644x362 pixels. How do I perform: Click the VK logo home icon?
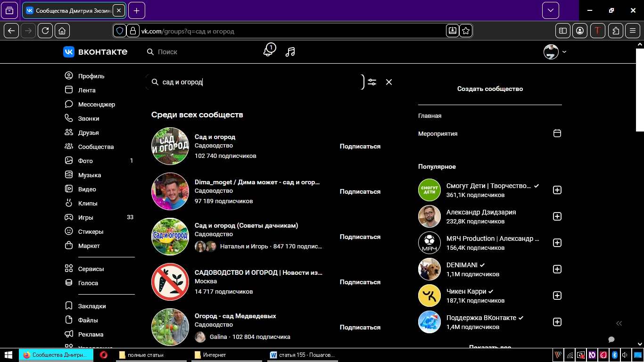pos(69,52)
